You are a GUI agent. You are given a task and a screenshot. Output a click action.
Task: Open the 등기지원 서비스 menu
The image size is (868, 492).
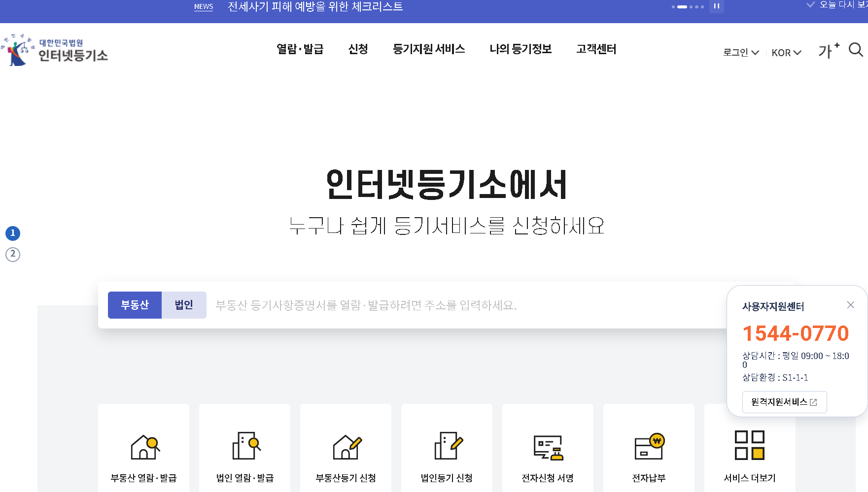pyautogui.click(x=429, y=49)
